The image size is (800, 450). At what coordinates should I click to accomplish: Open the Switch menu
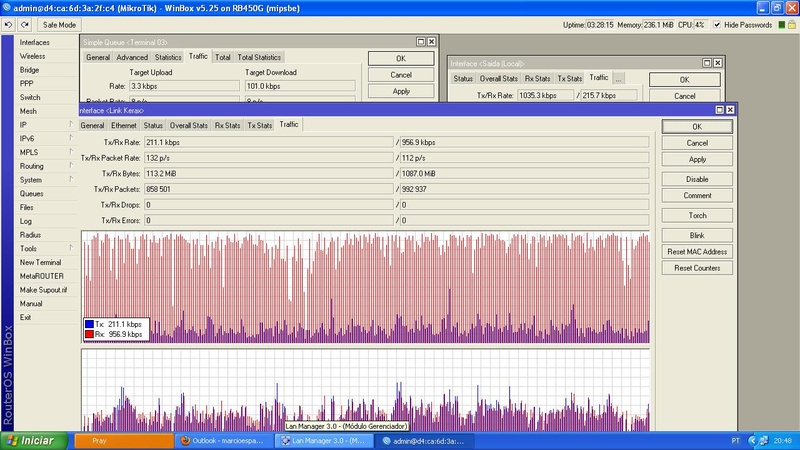[30, 97]
